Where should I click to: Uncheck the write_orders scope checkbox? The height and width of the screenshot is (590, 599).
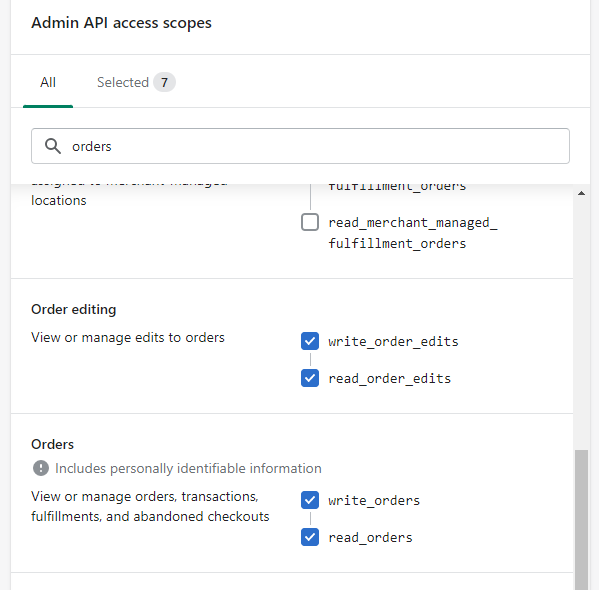[x=310, y=500]
